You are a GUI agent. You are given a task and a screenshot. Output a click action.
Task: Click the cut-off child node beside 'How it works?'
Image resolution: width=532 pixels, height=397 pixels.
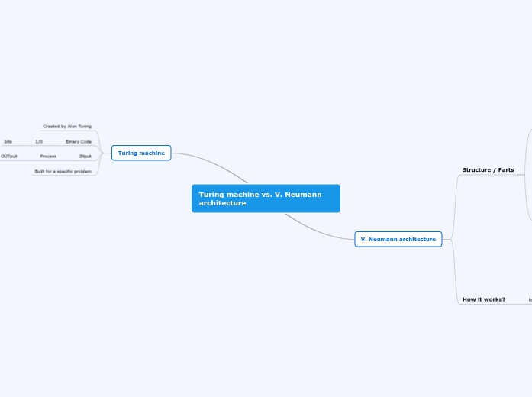530,300
